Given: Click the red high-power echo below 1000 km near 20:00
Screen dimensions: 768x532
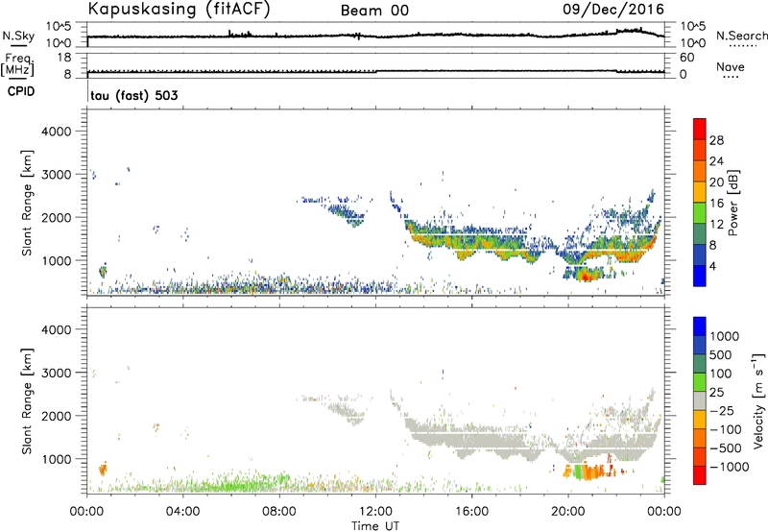Looking at the screenshot, I should tap(586, 278).
